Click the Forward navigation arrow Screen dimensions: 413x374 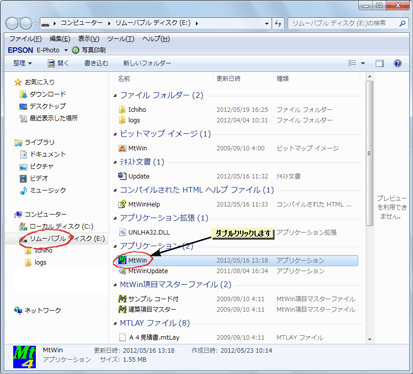click(26, 23)
